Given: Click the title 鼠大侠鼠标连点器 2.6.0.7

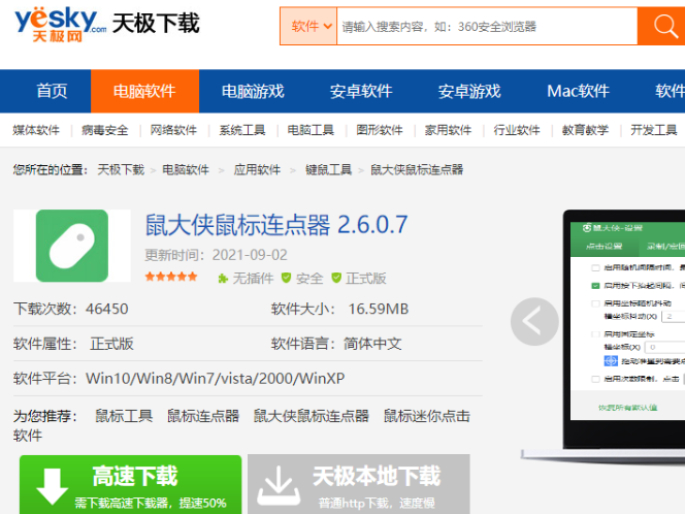Looking at the screenshot, I should pos(277,225).
